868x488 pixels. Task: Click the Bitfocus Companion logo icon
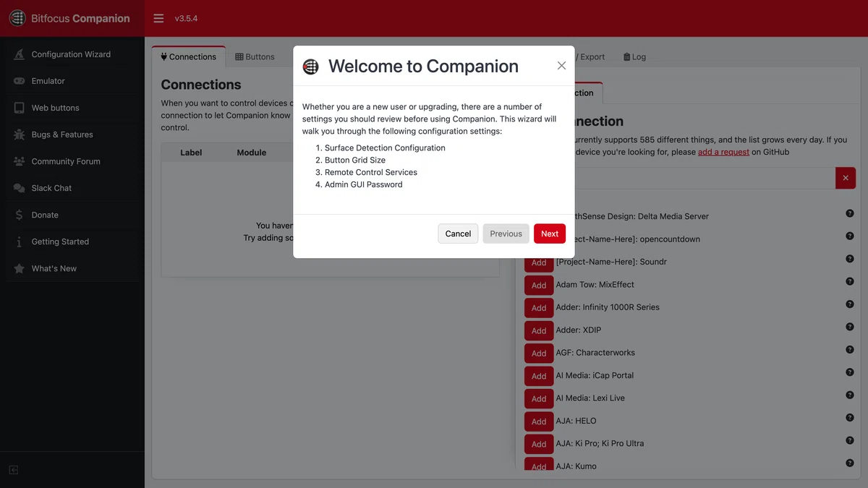click(x=17, y=18)
